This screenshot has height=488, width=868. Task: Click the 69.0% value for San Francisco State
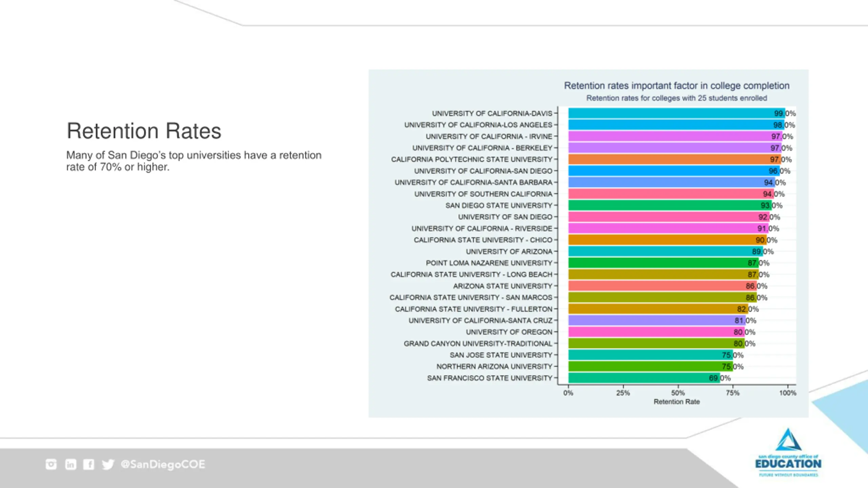(x=719, y=378)
